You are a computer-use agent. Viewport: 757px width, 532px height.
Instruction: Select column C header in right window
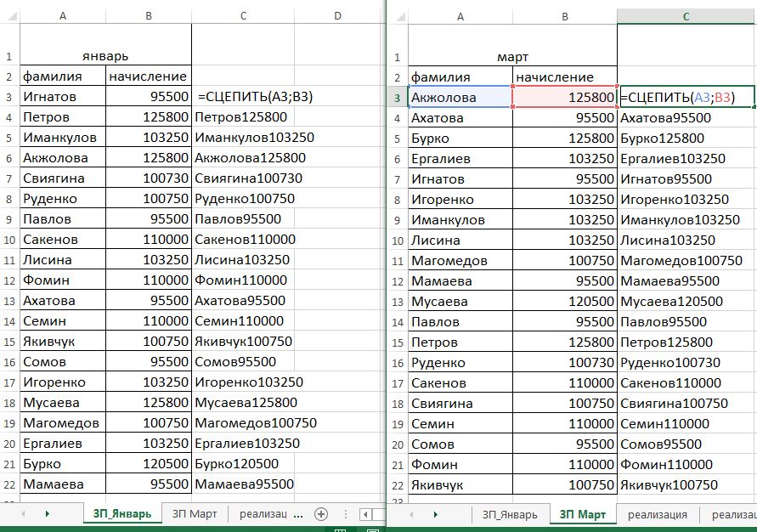tap(686, 16)
